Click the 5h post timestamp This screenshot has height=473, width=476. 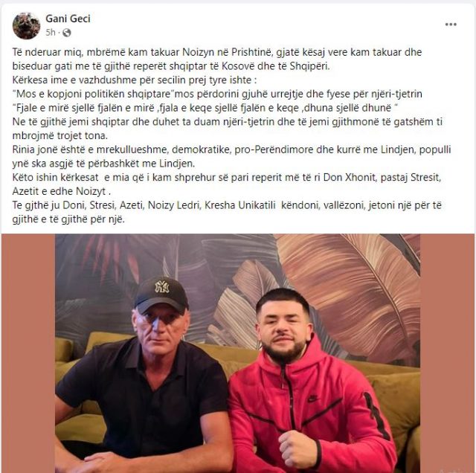coord(51,33)
